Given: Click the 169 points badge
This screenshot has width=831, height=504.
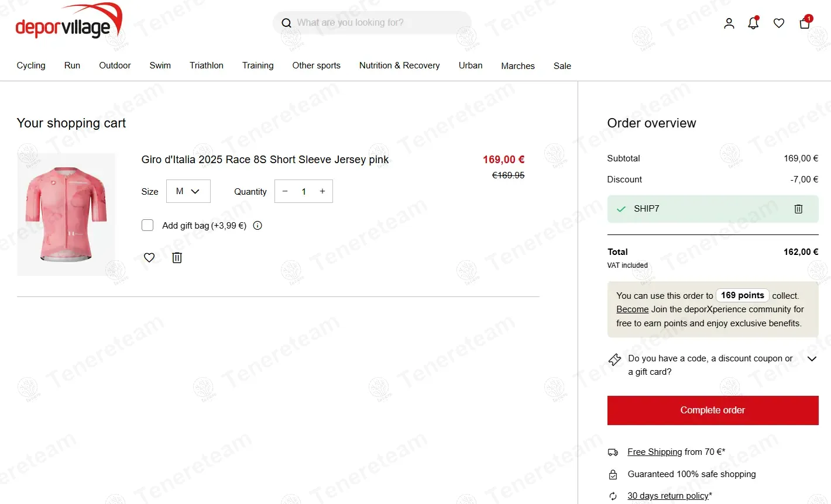Looking at the screenshot, I should click(x=743, y=295).
